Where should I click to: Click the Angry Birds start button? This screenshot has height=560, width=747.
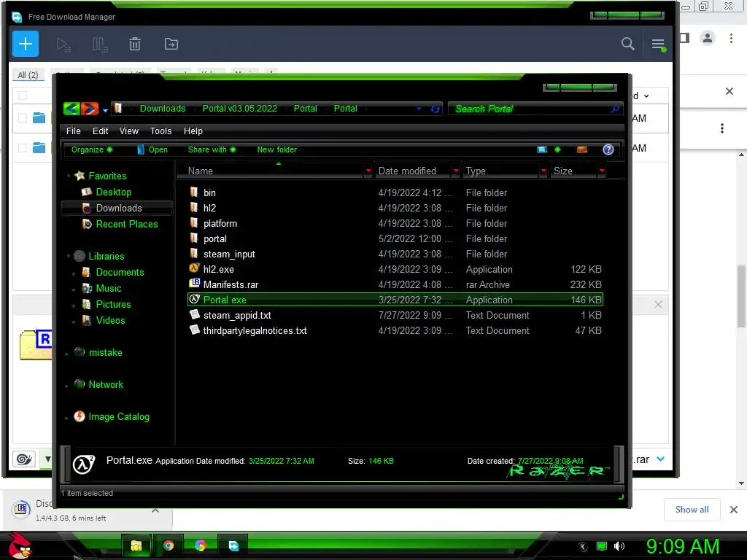[20, 545]
